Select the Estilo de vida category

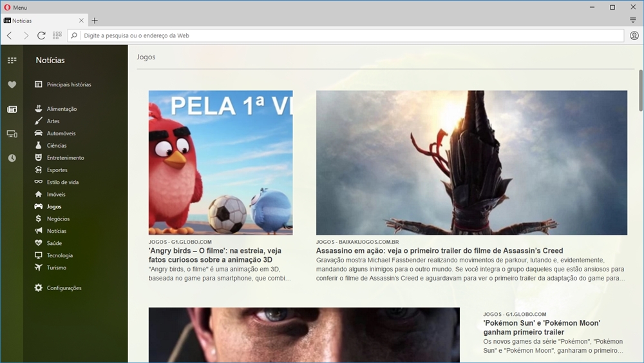coord(57,182)
